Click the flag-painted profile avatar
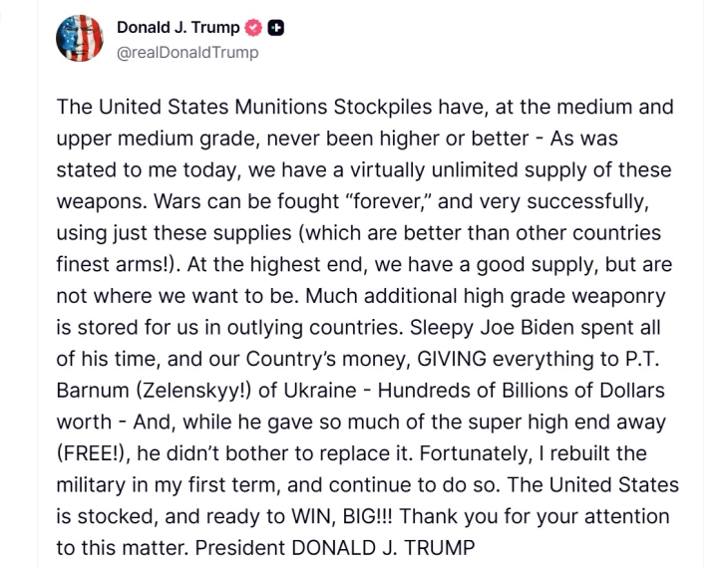Image resolution: width=728 pixels, height=569 pixels. pos(80,39)
